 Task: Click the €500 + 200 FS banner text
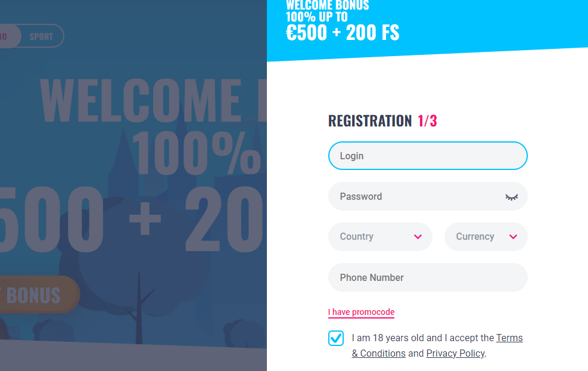(x=343, y=33)
